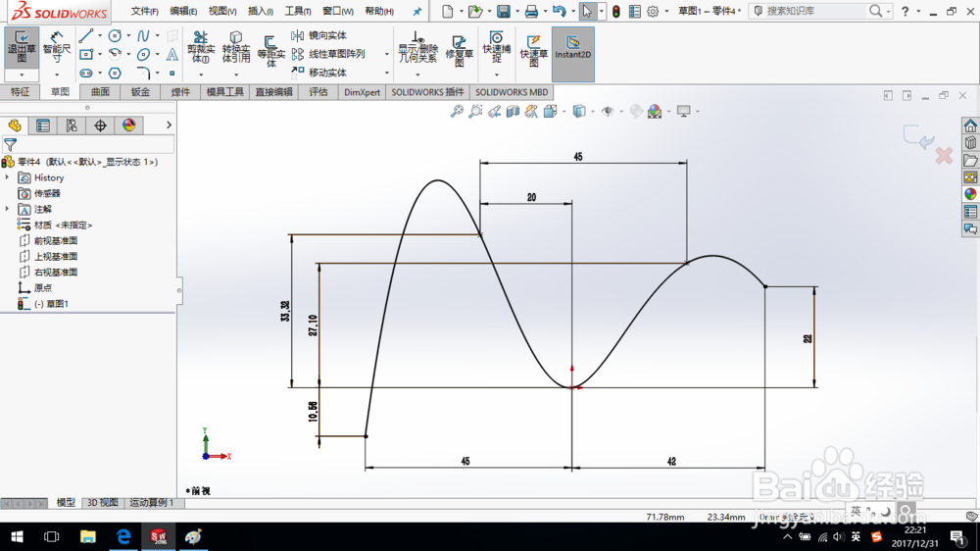Select the Straight Slot sketch tool
980x551 pixels.
pyautogui.click(x=86, y=74)
